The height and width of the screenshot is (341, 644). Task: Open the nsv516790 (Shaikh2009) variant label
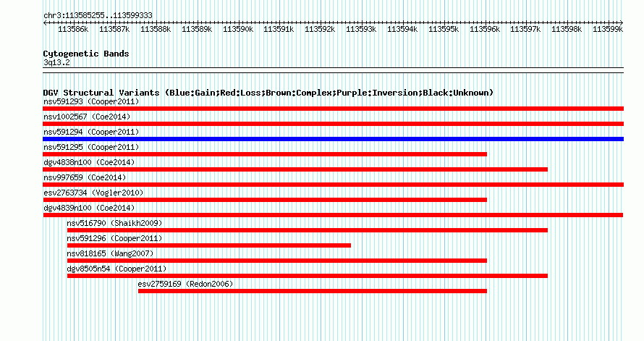point(114,223)
